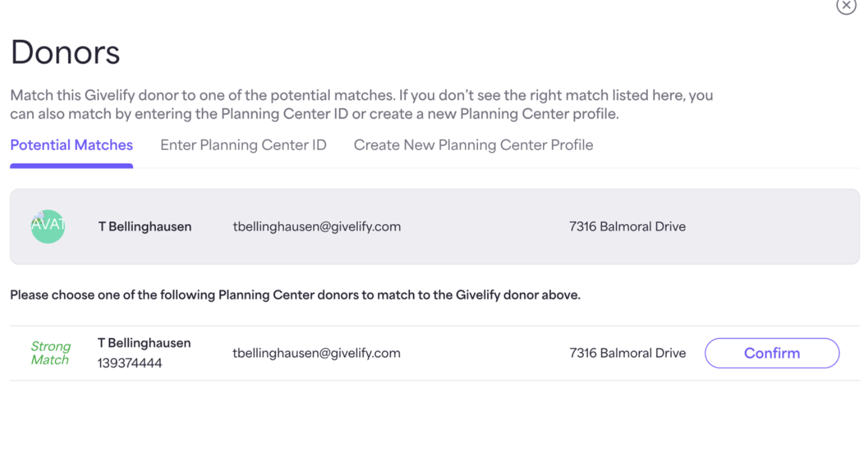Switch to Potential Matches tab
The image size is (868, 451).
pyautogui.click(x=71, y=145)
